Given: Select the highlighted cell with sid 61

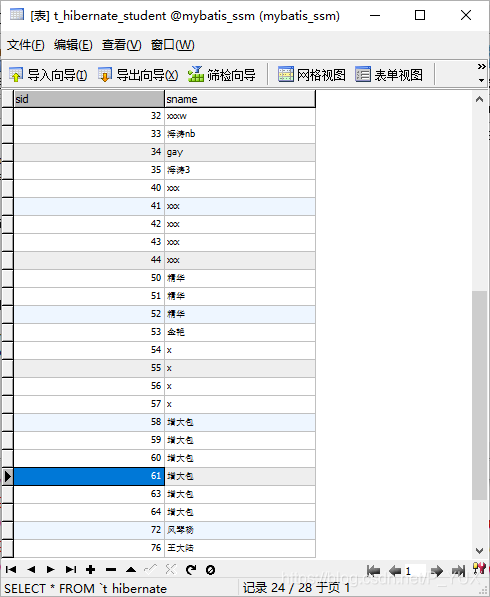Looking at the screenshot, I should coord(89,476).
